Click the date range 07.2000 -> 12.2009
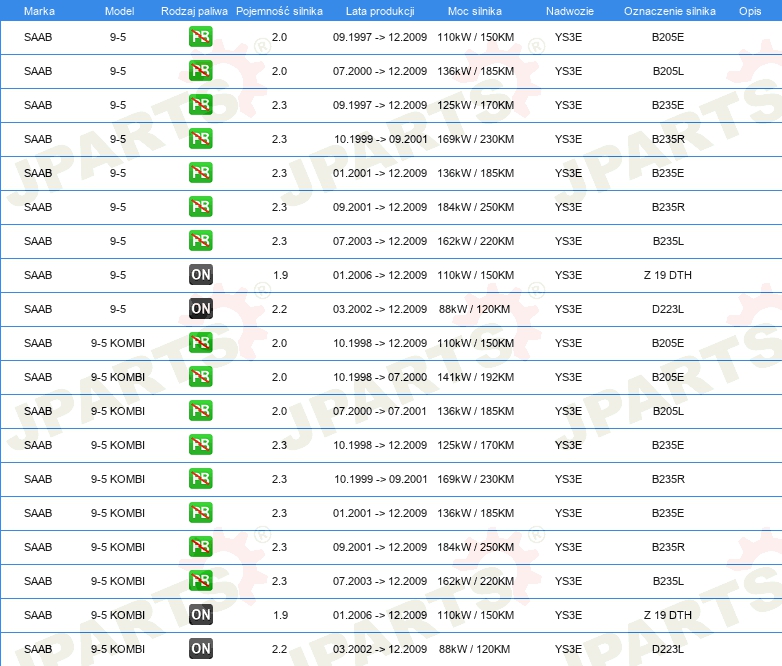This screenshot has width=782, height=666. [380, 71]
